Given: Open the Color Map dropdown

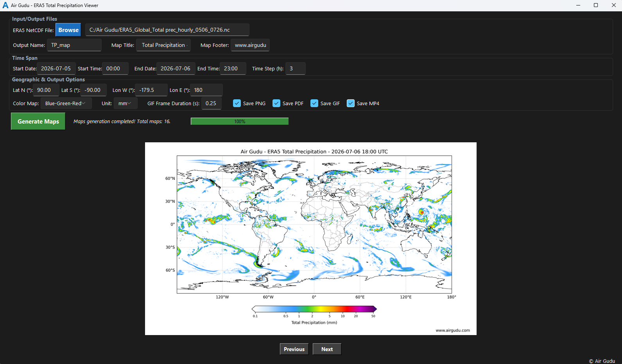Looking at the screenshot, I should (x=66, y=103).
